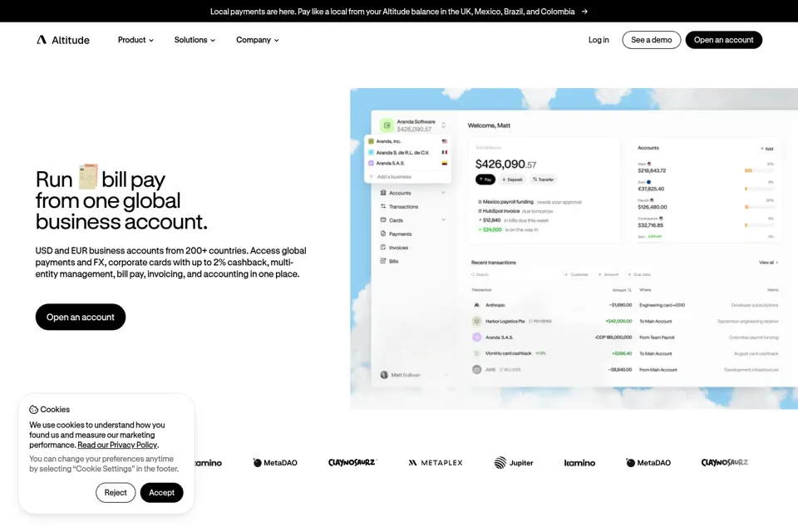Click the Metaplex logo
Viewport: 798px width, 532px height.
(x=435, y=462)
